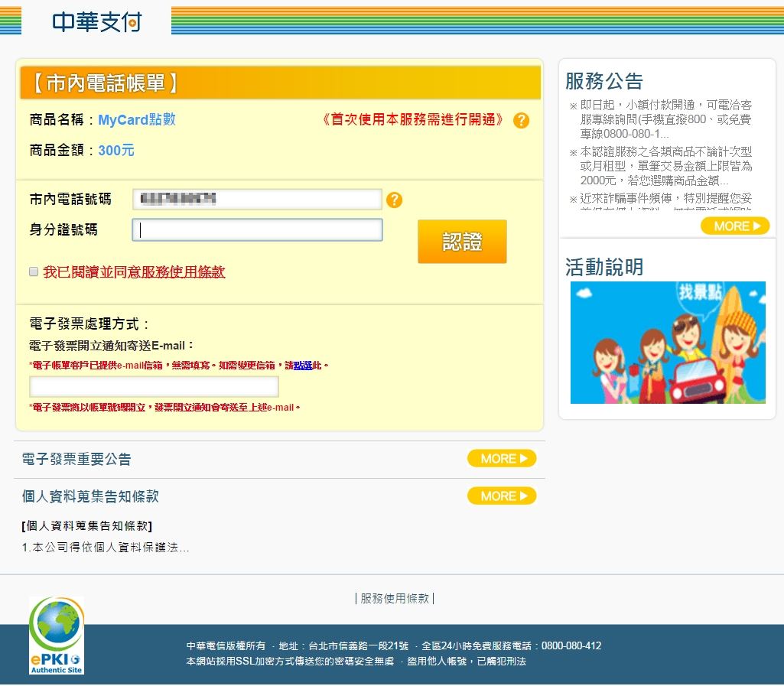Click the orange 認證 button
The image size is (784, 686).
click(462, 242)
